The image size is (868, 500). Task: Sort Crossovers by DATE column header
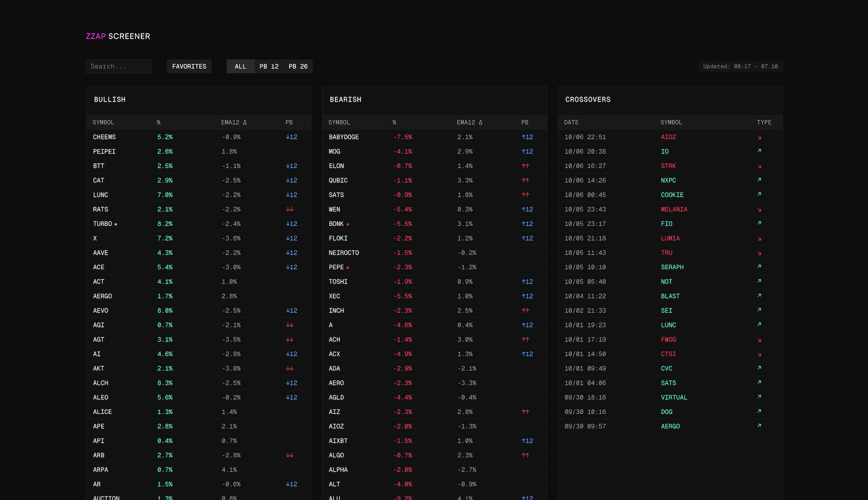tap(571, 123)
